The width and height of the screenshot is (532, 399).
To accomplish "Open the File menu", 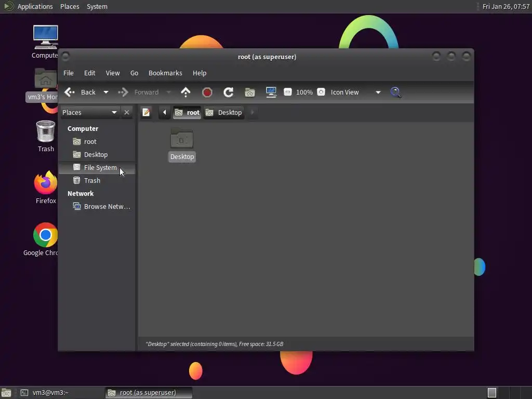I will (69, 73).
